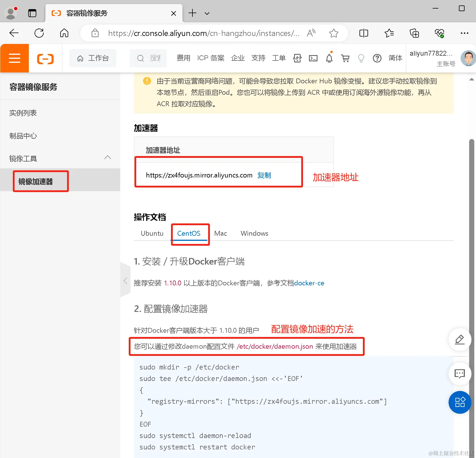Screen dimensions: 476x458
Task: Open the favorites list
Action: coord(389,33)
